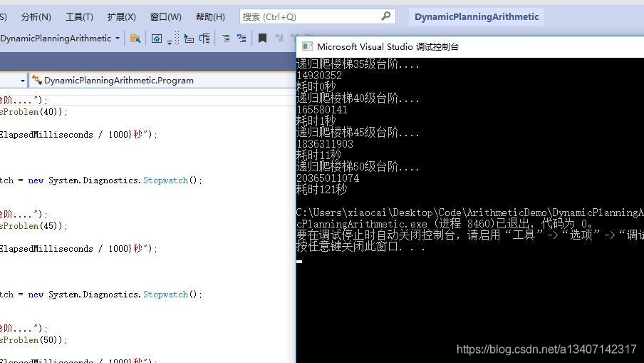
Task: Open the toolbar overflow options arrow
Action: 170,41
